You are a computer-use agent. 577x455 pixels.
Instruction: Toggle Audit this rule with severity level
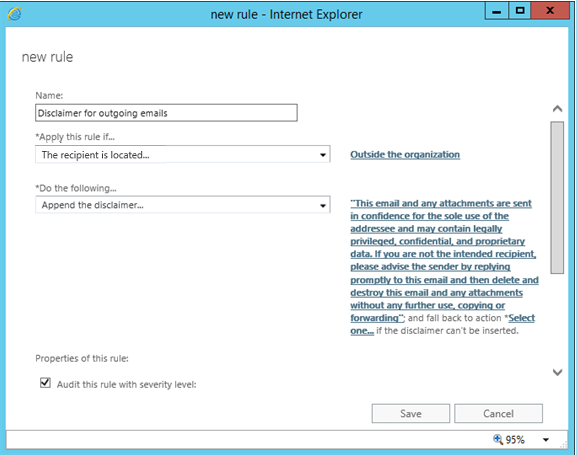(x=45, y=383)
